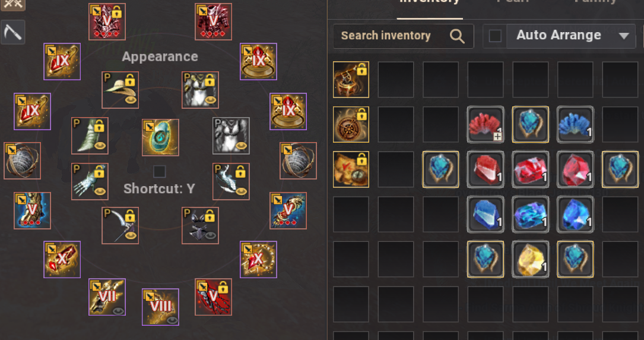Click the straw hat appearance slot
This screenshot has height=340, width=644.
pos(120,90)
